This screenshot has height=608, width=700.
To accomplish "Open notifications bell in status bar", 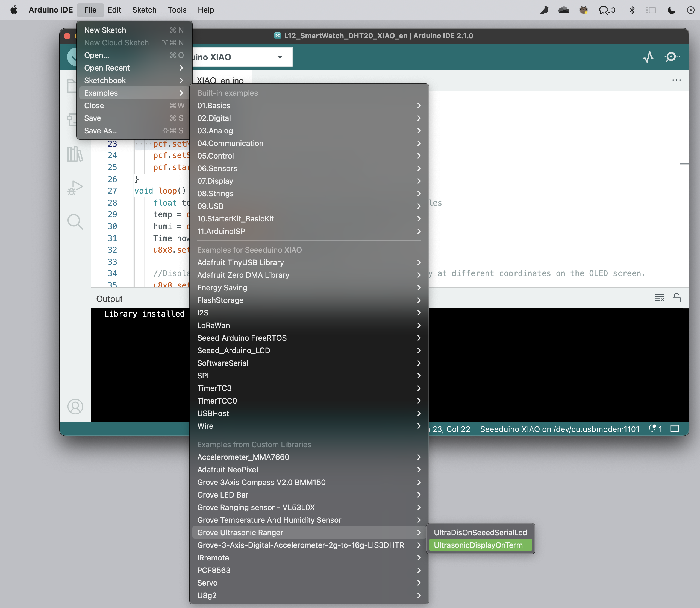I will coord(655,429).
